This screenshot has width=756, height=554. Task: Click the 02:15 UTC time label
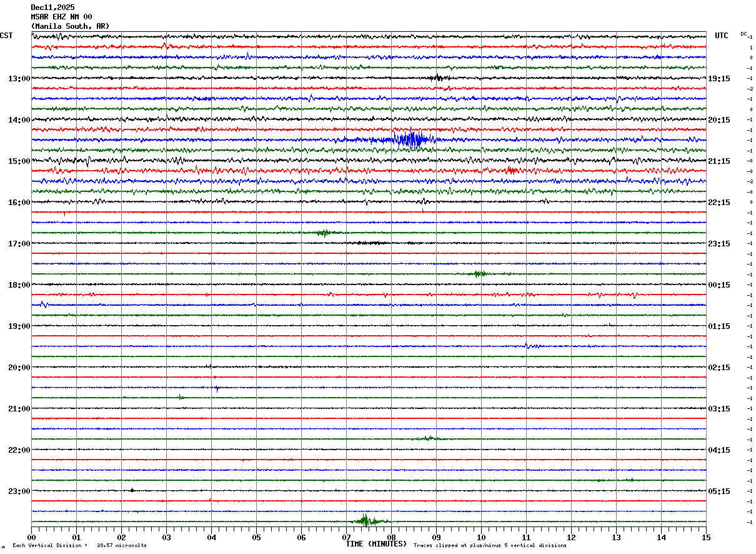[x=719, y=368]
